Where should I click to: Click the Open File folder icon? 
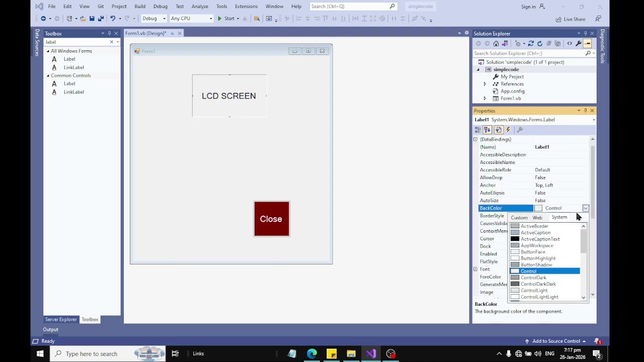click(x=83, y=19)
